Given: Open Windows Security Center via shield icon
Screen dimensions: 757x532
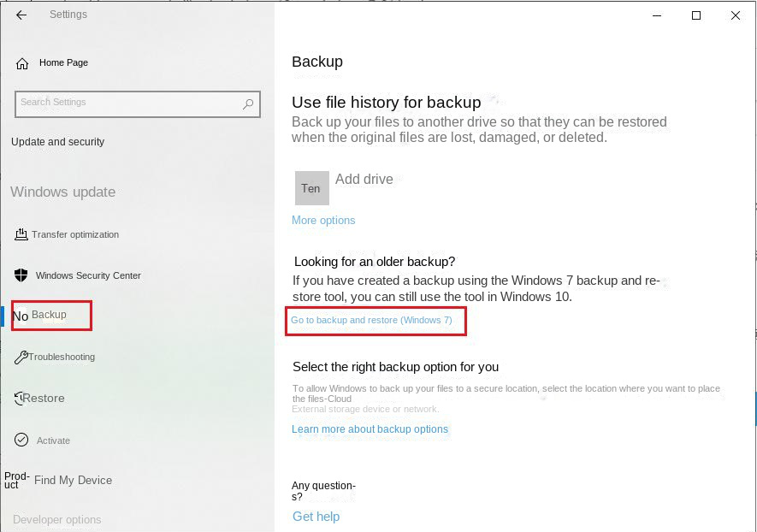Looking at the screenshot, I should click(20, 275).
